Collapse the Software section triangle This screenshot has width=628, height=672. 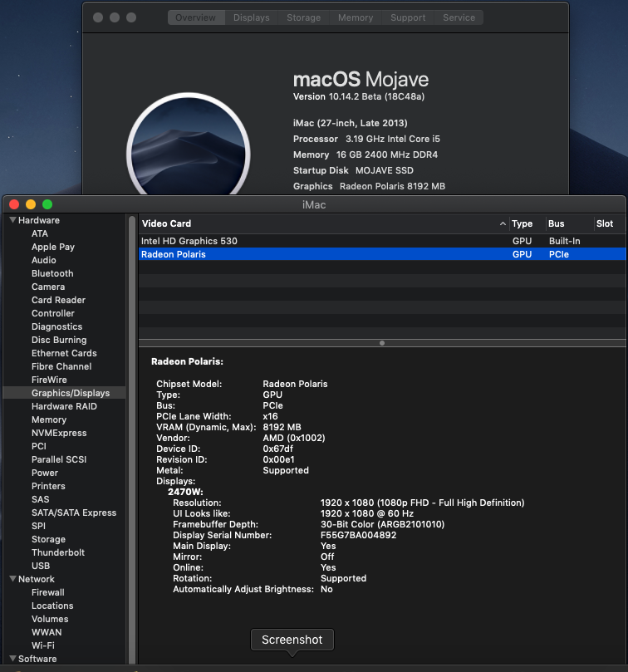point(12,659)
